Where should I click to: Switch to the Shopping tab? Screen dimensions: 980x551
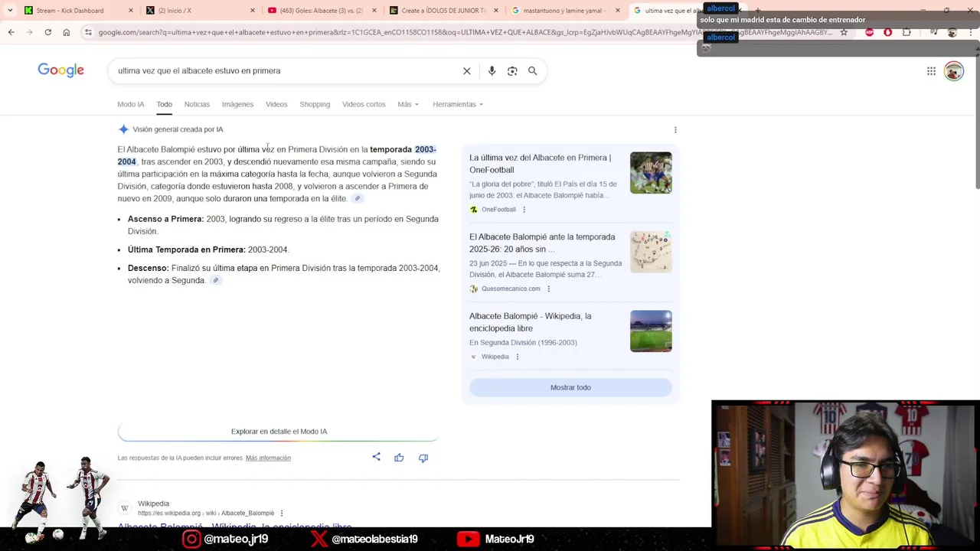[x=315, y=104]
